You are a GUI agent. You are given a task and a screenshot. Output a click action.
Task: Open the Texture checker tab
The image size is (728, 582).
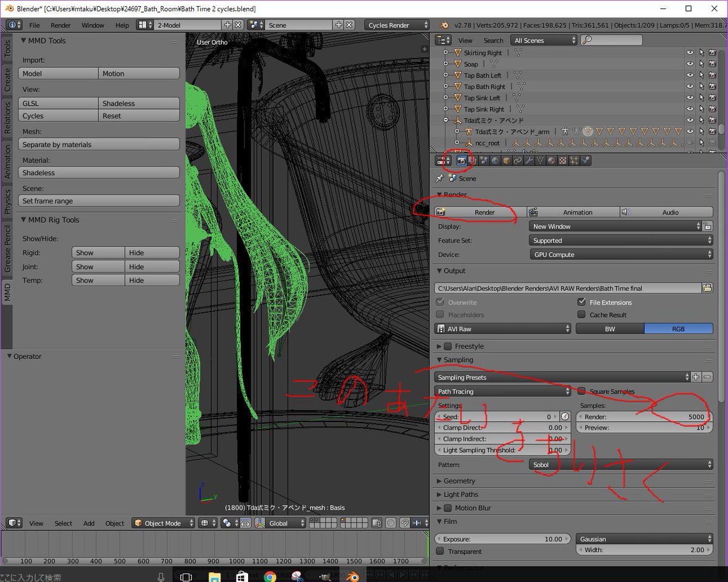563,161
